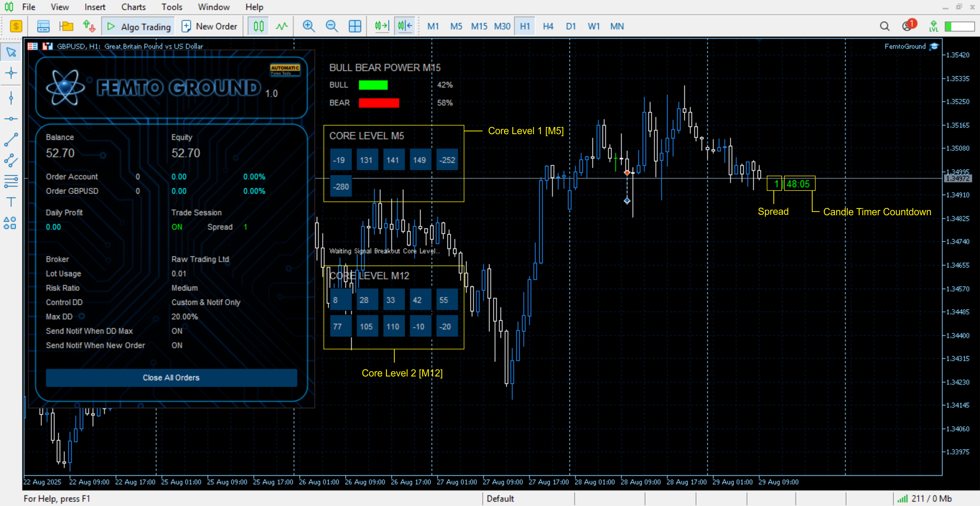980x506 pixels.
Task: Click the -280 core level M5 cell
Action: [340, 187]
